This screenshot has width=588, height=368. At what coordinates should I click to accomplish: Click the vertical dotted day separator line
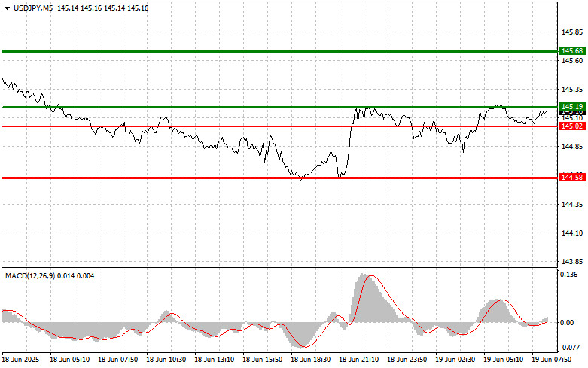(x=391, y=226)
